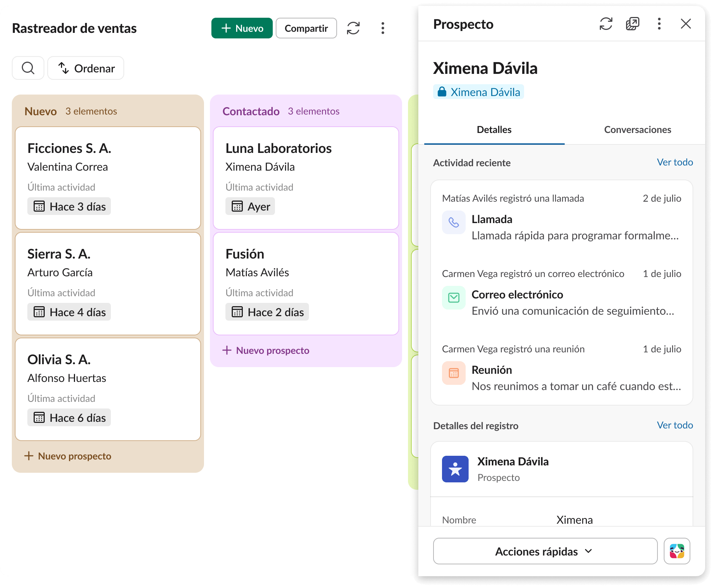Click the Matías Avilés contact name on Fusión

coord(257,272)
